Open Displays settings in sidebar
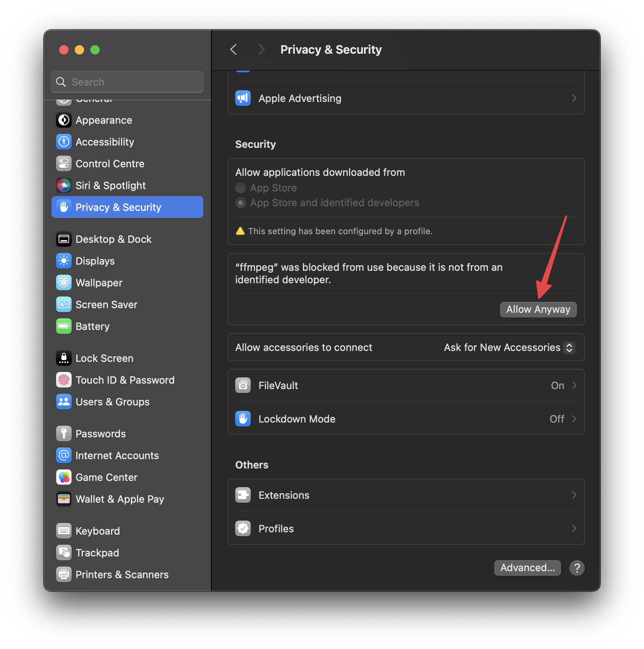Viewport: 644px width, 649px height. (127, 261)
